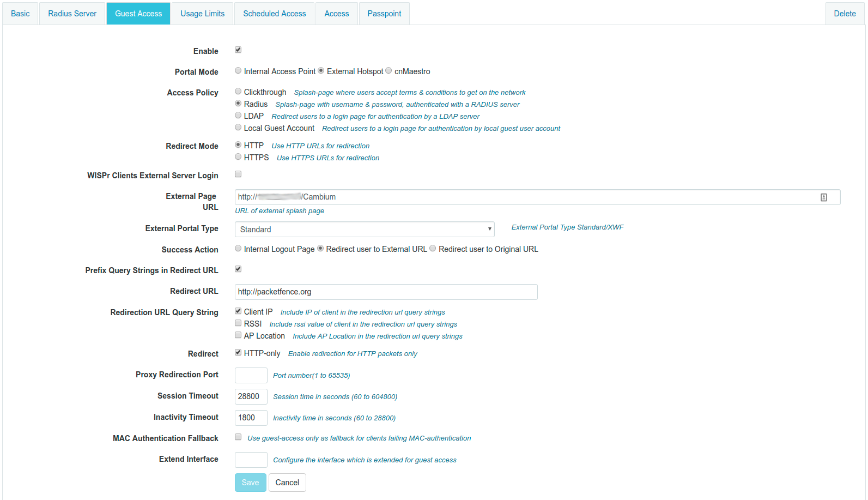Switch redirect mode to HTTPS

coord(238,157)
